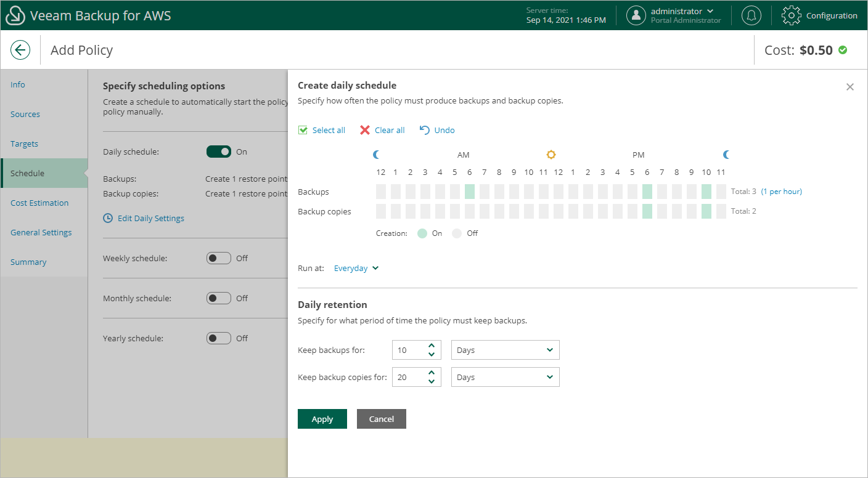Disable the Backups 6 AM hour cell

pos(470,192)
